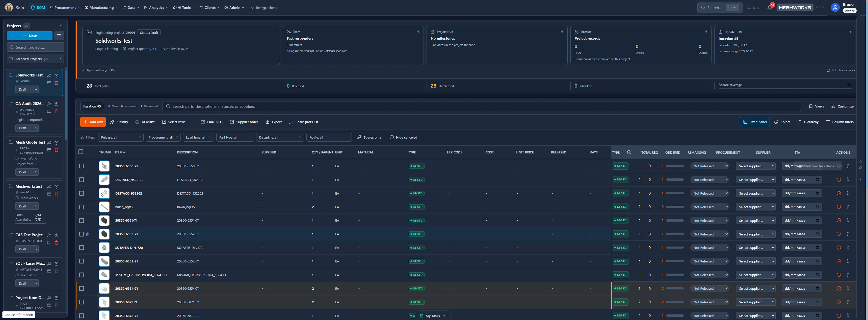This screenshot has width=868, height=320.
Task: Click the check-circle icon in fixed panel header
Action: click(629, 152)
